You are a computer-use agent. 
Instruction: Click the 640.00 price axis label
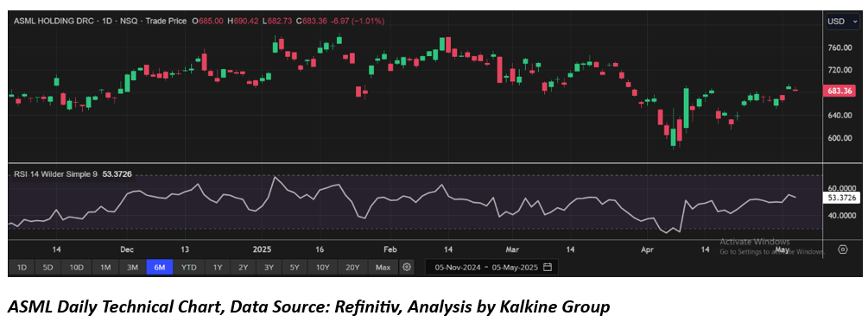click(839, 116)
